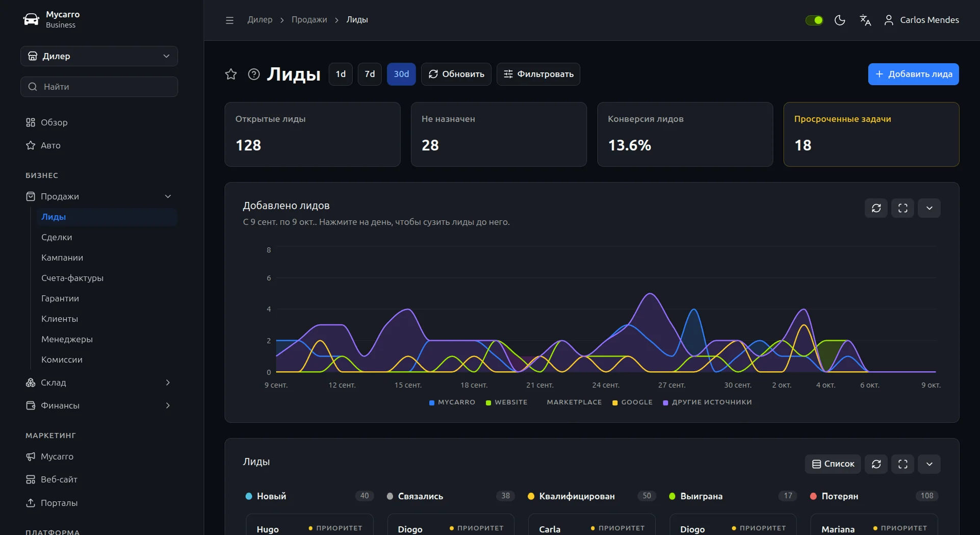Refresh the Добавлено лидов chart
Screen dimensions: 980x535
click(x=876, y=208)
